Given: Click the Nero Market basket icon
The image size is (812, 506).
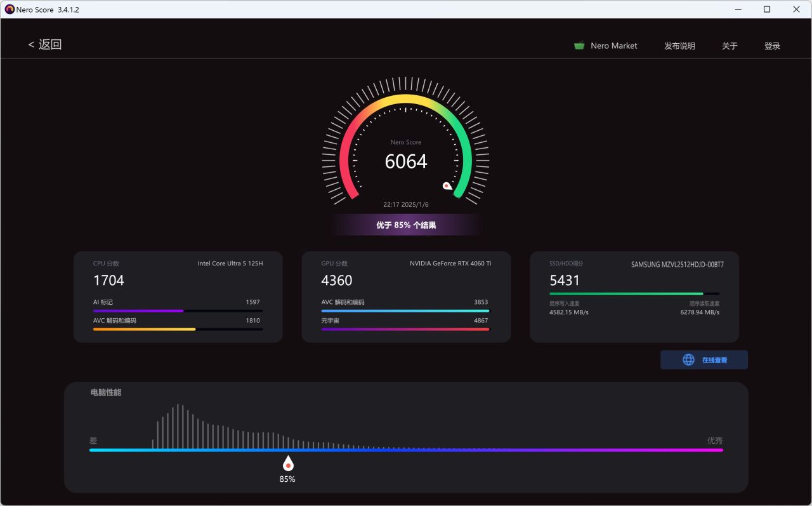Looking at the screenshot, I should click(579, 46).
